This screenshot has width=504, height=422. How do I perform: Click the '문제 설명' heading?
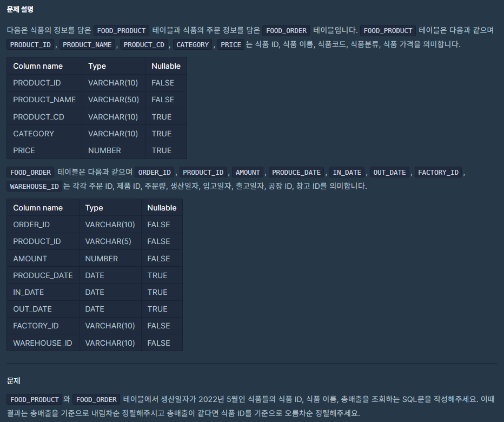[20, 9]
